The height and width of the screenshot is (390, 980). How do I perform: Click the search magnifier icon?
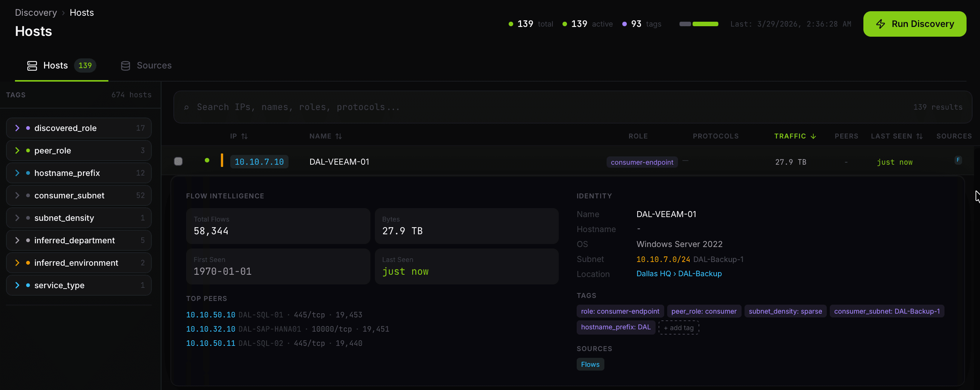coord(187,108)
